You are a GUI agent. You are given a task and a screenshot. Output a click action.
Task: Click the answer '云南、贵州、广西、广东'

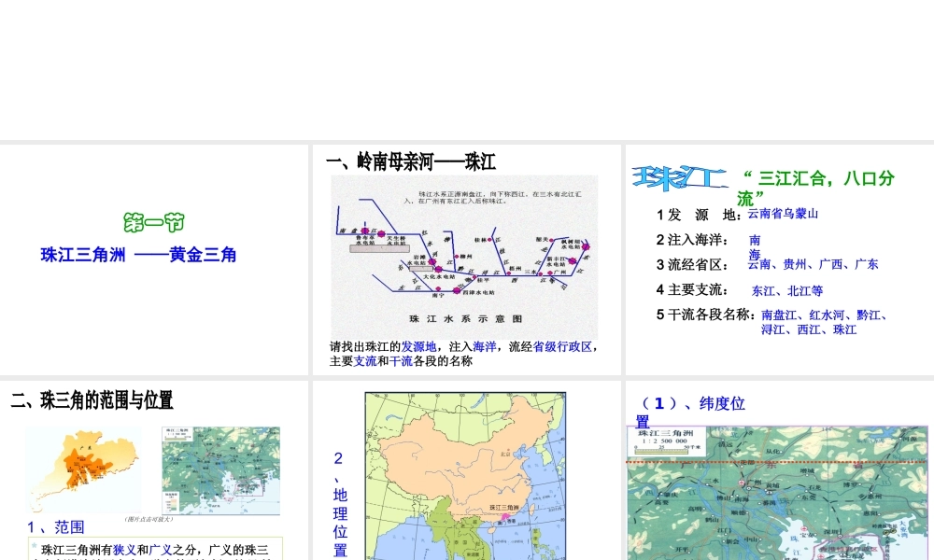[x=814, y=264]
